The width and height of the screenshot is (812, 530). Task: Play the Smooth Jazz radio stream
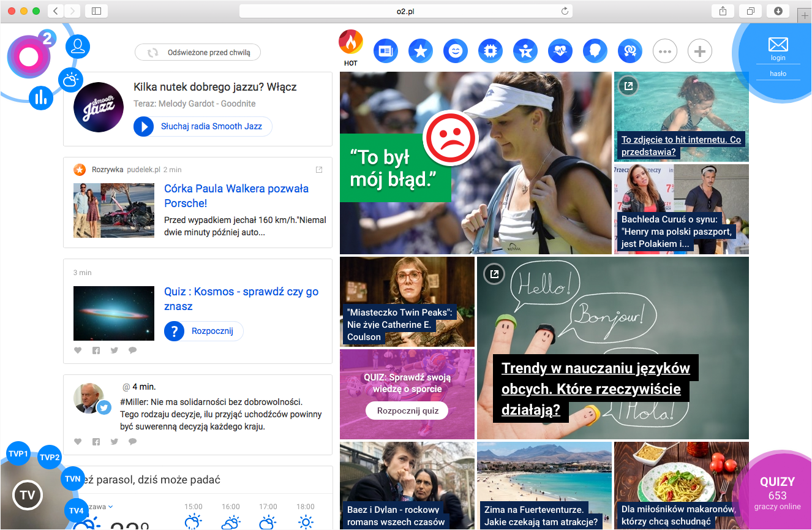click(144, 127)
